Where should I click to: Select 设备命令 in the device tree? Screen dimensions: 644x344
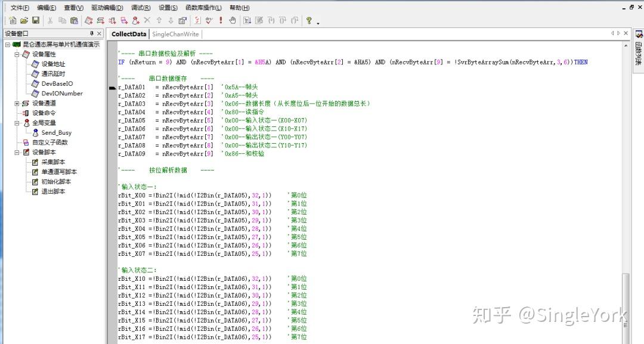tap(44, 113)
